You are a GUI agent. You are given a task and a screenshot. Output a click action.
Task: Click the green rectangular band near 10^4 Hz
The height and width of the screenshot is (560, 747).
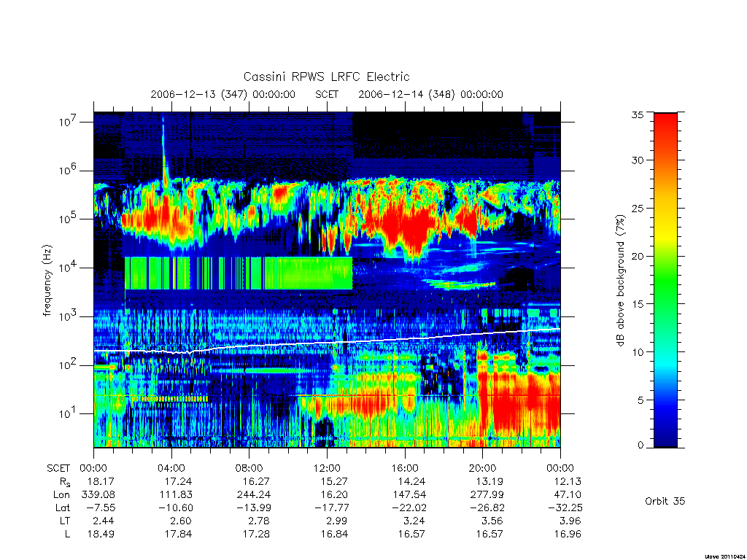[x=239, y=273]
